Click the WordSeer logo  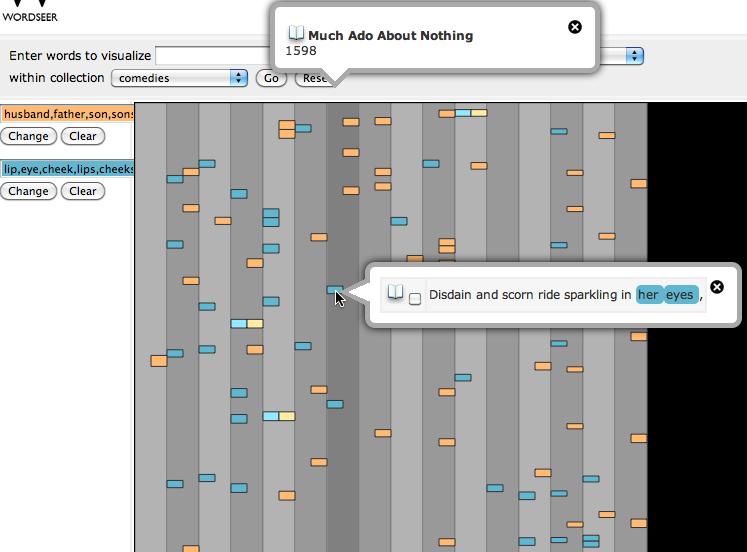click(30, 11)
